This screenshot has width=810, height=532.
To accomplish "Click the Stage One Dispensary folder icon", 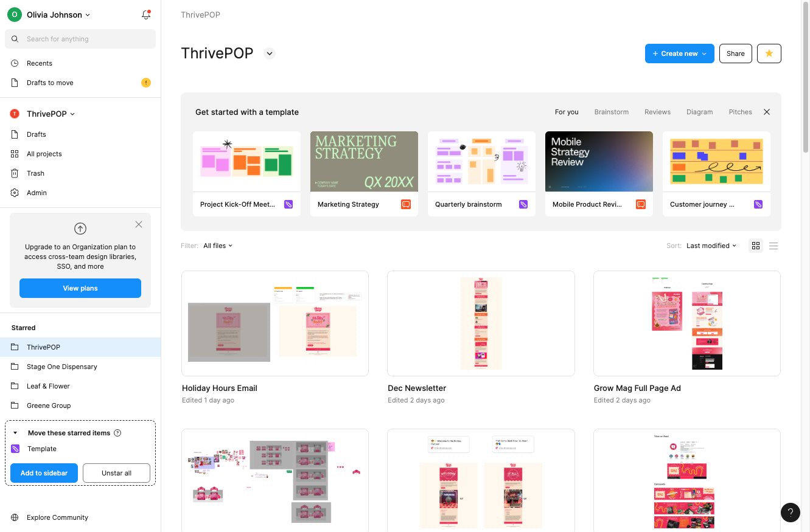I will tap(15, 367).
